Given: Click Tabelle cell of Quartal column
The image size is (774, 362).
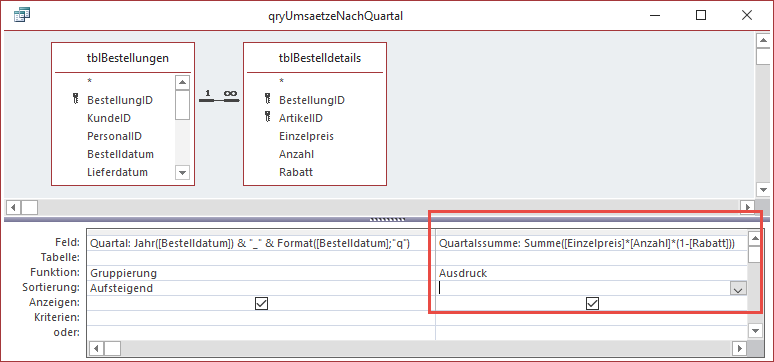Looking at the screenshot, I should (x=261, y=258).
